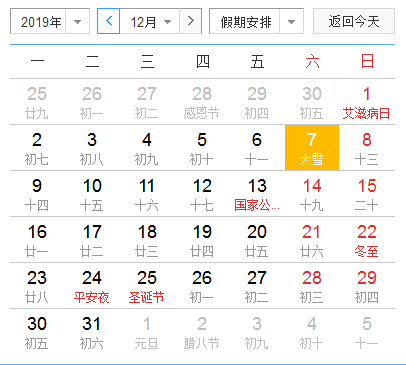Select December 4 初九
The height and width of the screenshot is (365, 406).
pyautogui.click(x=147, y=148)
